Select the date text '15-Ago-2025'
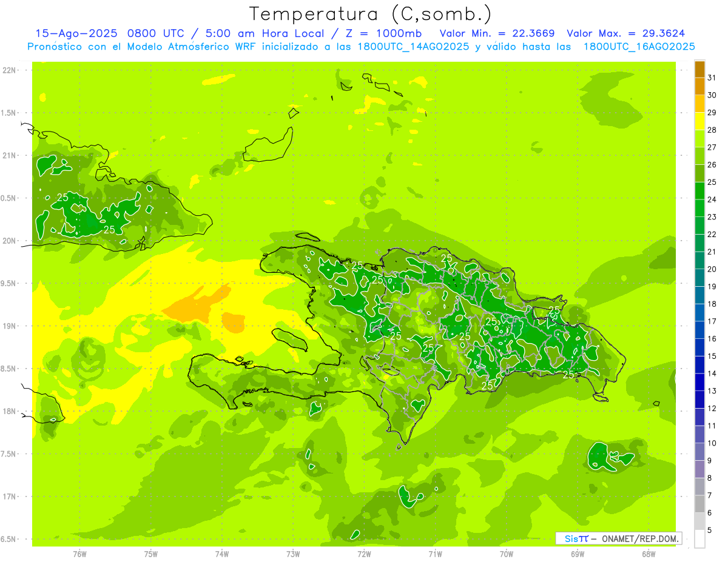This screenshot has height=562, width=728. click(76, 33)
